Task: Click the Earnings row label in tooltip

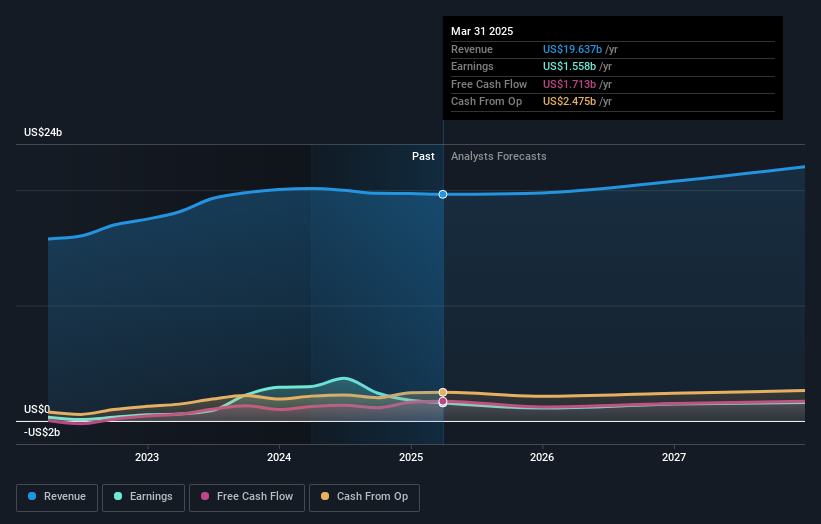Action: [472, 66]
